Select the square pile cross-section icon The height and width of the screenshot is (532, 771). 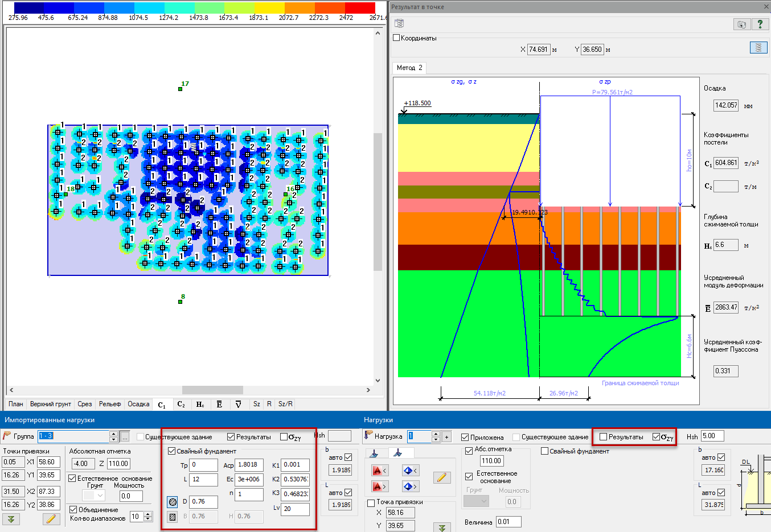[173, 517]
